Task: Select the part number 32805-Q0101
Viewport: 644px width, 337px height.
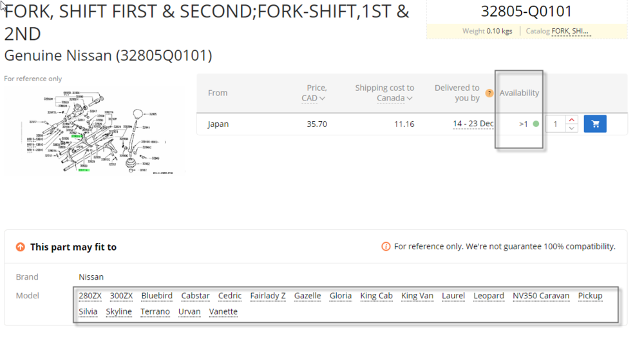Action: coord(526,11)
